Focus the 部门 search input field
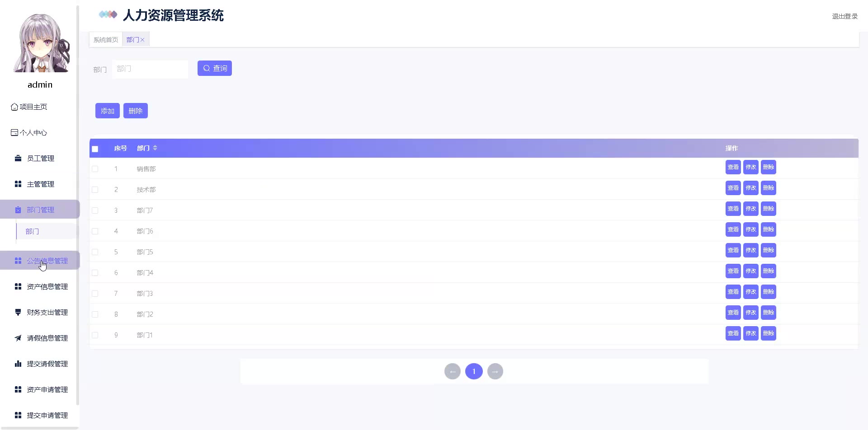 (150, 69)
